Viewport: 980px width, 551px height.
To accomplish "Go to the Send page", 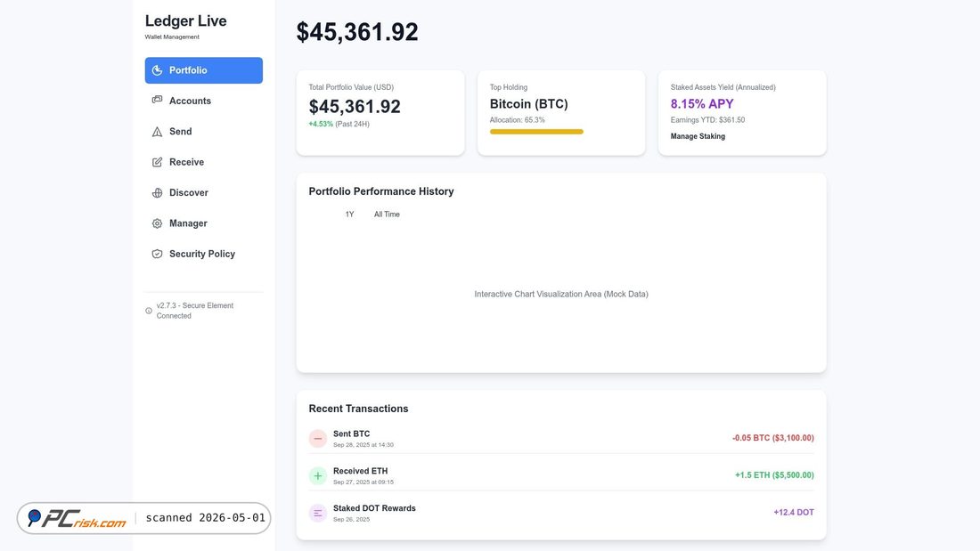I will pyautogui.click(x=204, y=131).
